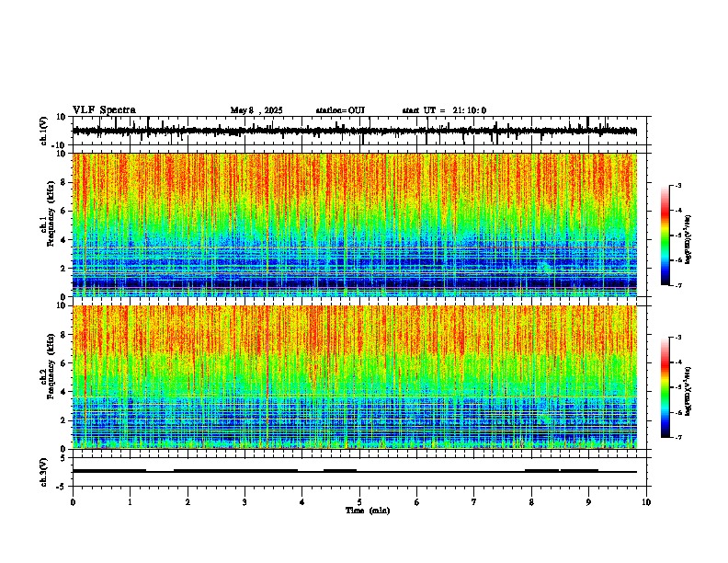Click the "2" tick on the Time axis
This screenshot has height=563, width=728.
[188, 502]
